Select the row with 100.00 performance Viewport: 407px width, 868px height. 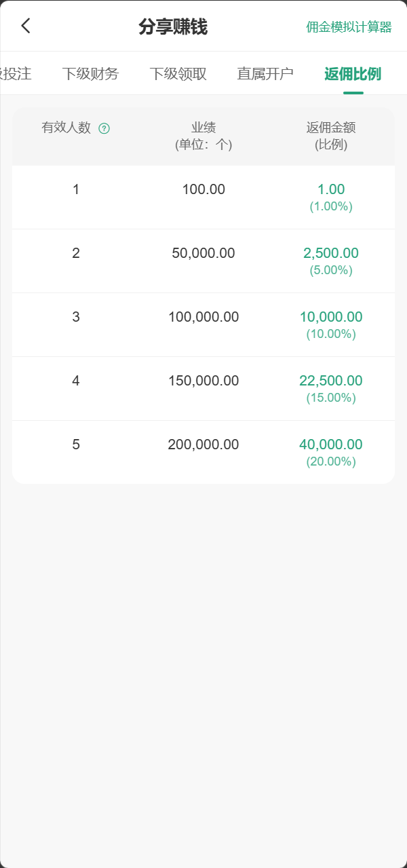coord(203,197)
